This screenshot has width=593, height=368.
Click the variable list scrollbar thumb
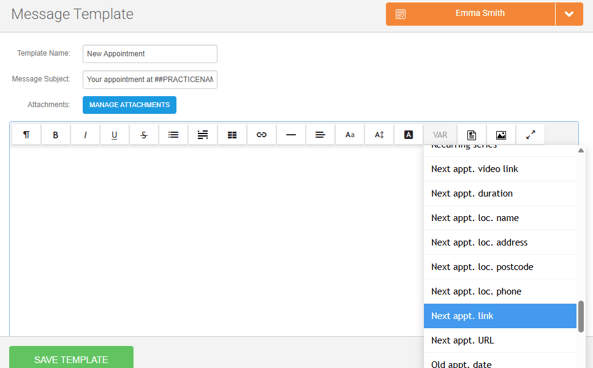[x=581, y=317]
